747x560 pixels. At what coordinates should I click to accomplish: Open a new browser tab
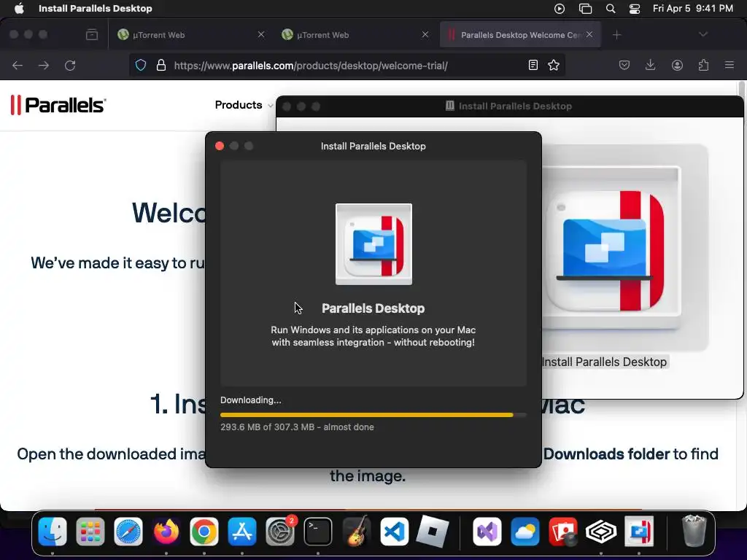(x=617, y=35)
